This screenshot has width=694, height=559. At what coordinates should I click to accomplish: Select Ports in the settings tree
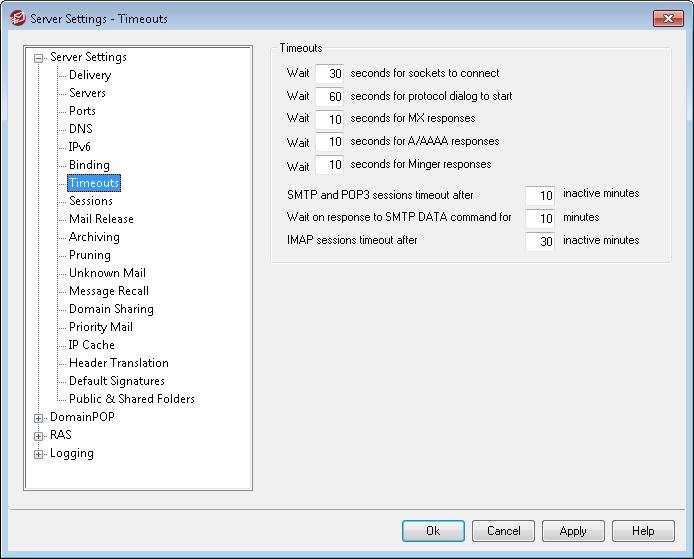tap(82, 111)
